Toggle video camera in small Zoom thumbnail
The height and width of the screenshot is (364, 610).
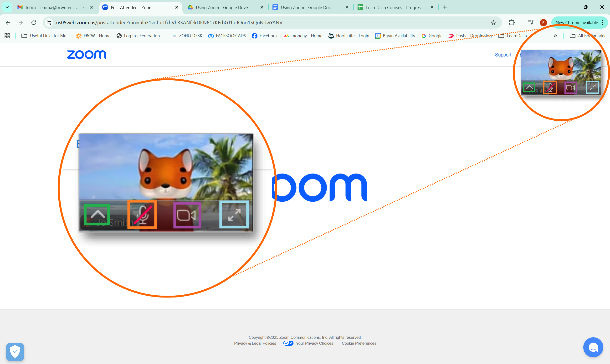point(571,87)
